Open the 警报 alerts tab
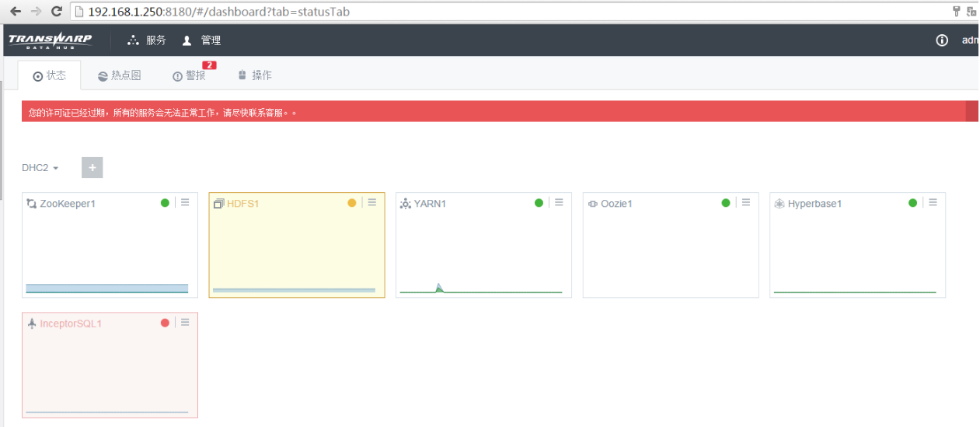 [190, 75]
